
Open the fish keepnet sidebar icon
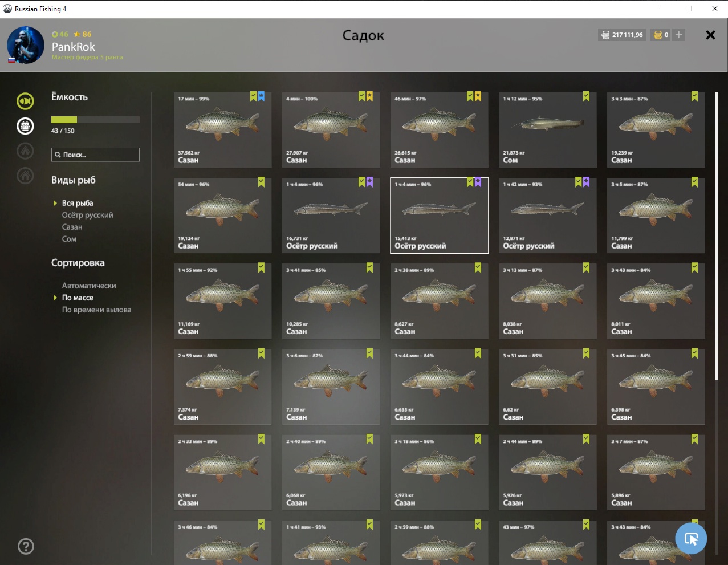pyautogui.click(x=25, y=101)
